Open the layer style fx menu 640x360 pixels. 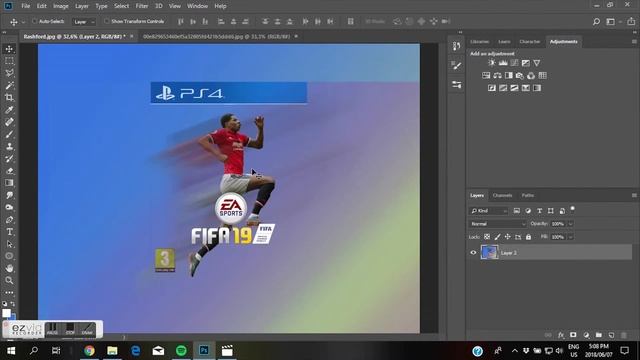(x=561, y=335)
